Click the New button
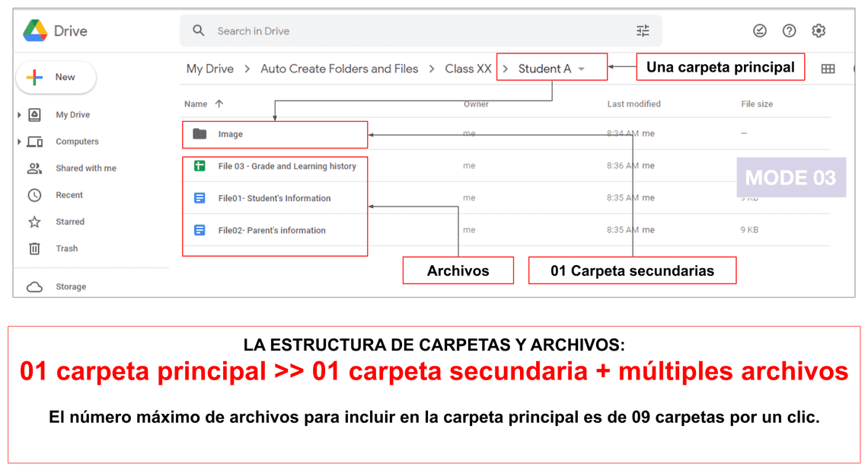The width and height of the screenshot is (868, 474). (56, 78)
